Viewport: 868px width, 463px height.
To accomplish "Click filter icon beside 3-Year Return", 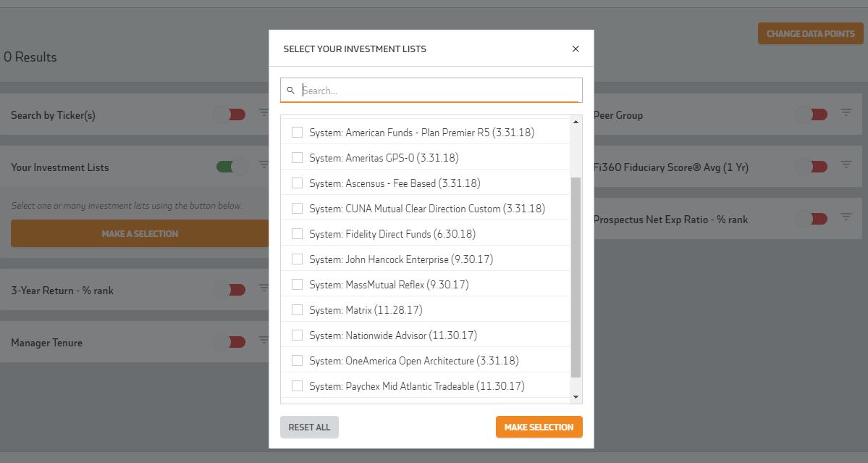I will coord(264,289).
